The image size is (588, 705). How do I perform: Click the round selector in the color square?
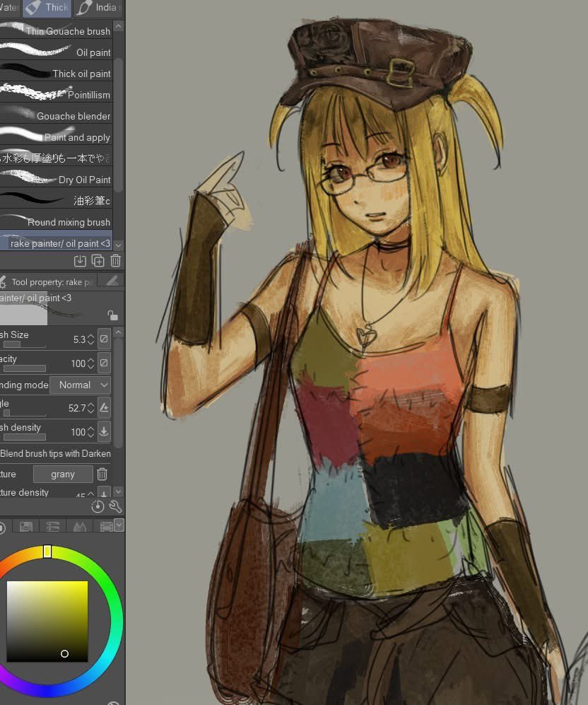65,654
